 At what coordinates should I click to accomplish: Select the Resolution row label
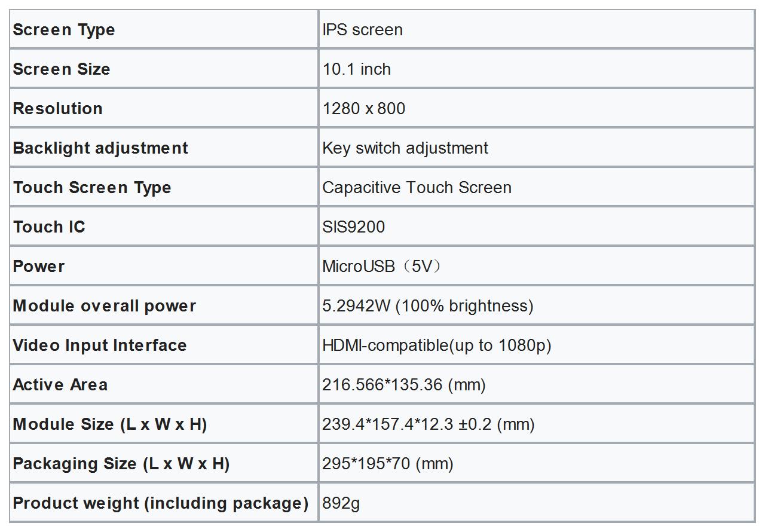(x=58, y=109)
